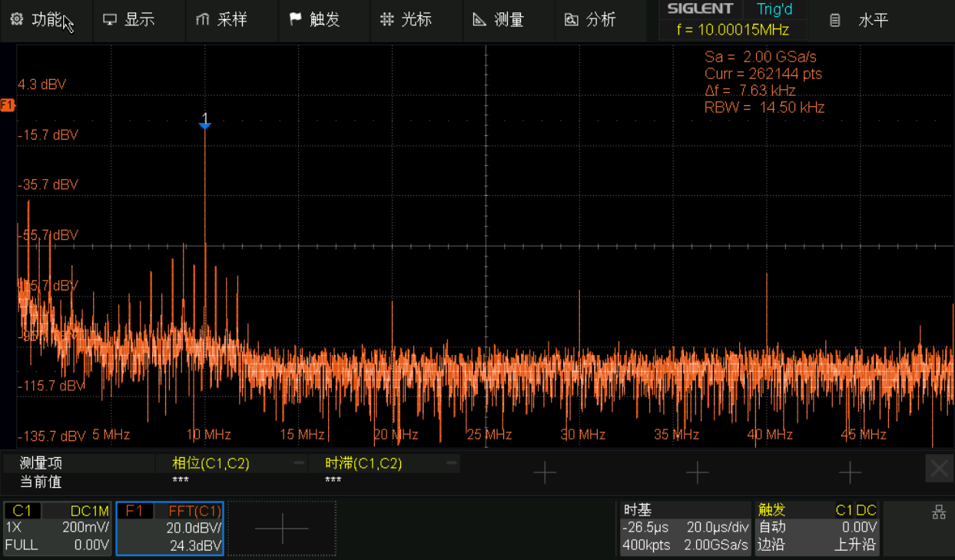Click the F1 trace label on left edge

pos(7,104)
